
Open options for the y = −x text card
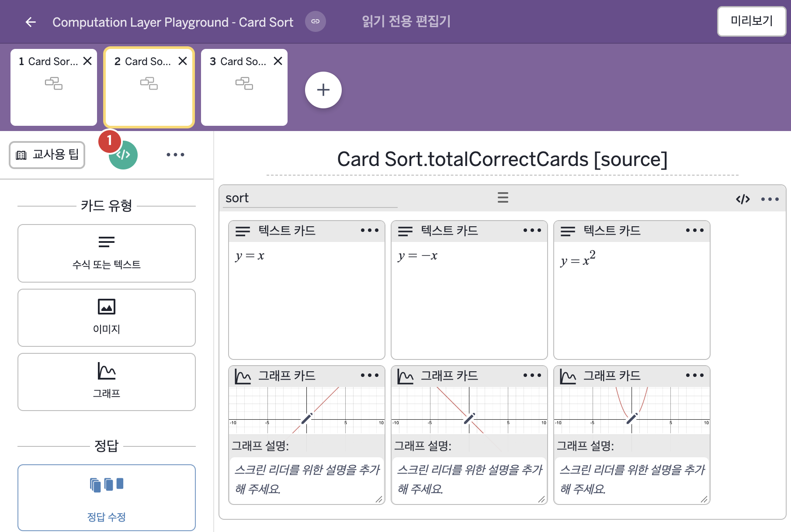pyautogui.click(x=532, y=230)
